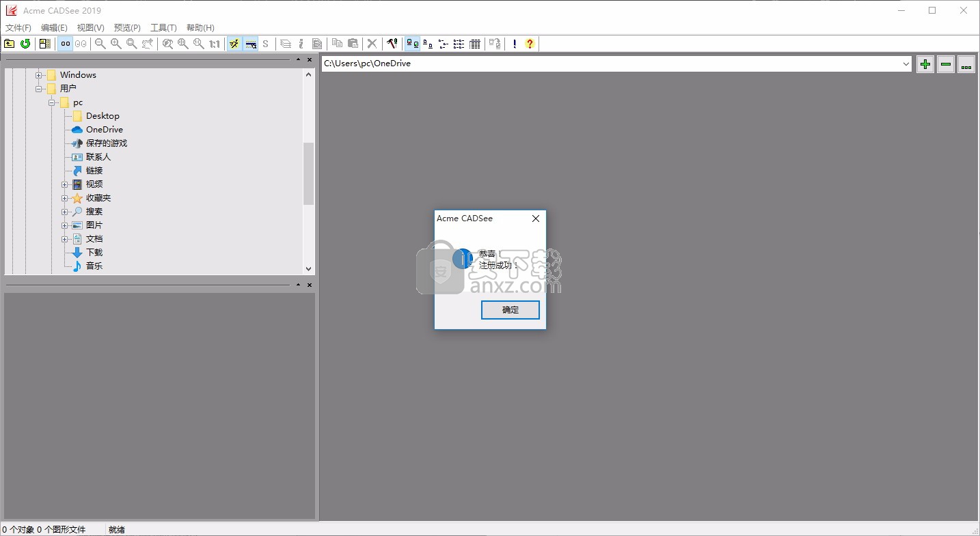Click the green refresh icon

[25, 44]
